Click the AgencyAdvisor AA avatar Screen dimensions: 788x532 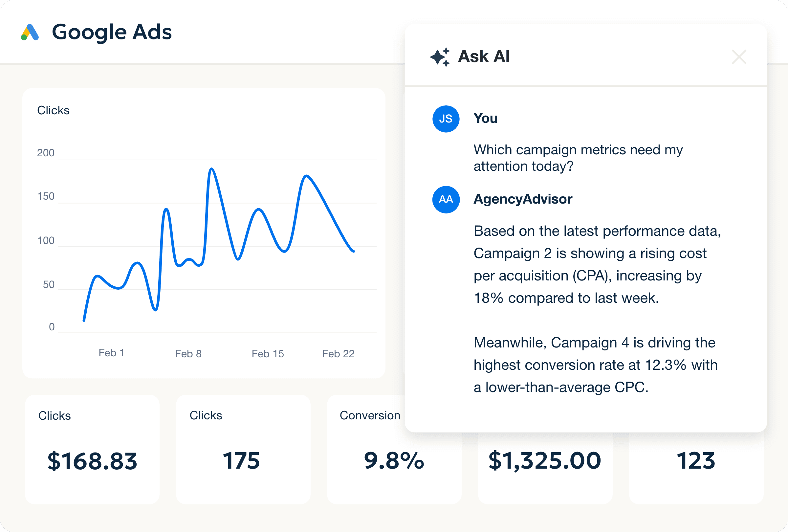446,200
